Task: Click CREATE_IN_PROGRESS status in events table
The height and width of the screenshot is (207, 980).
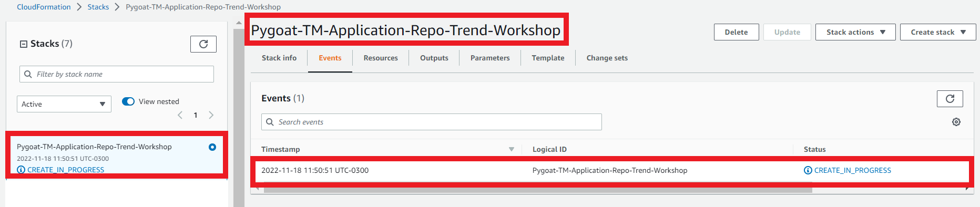Action: (x=853, y=170)
